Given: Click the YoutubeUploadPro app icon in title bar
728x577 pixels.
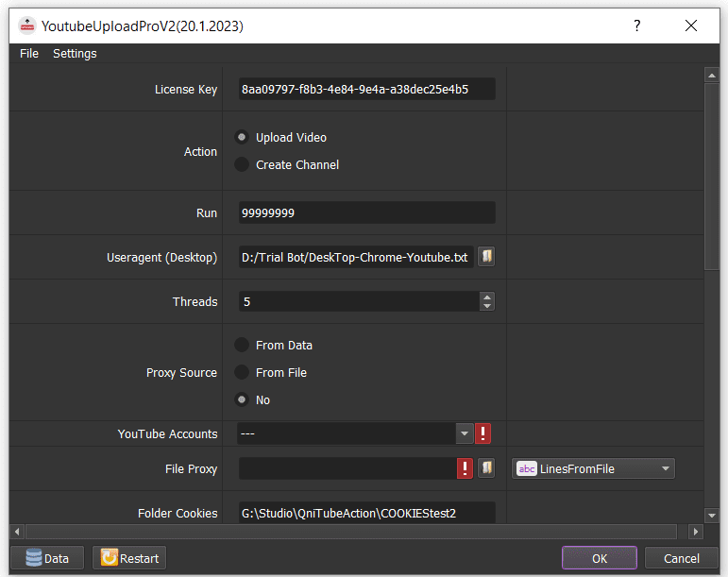Looking at the screenshot, I should pyautogui.click(x=27, y=26).
